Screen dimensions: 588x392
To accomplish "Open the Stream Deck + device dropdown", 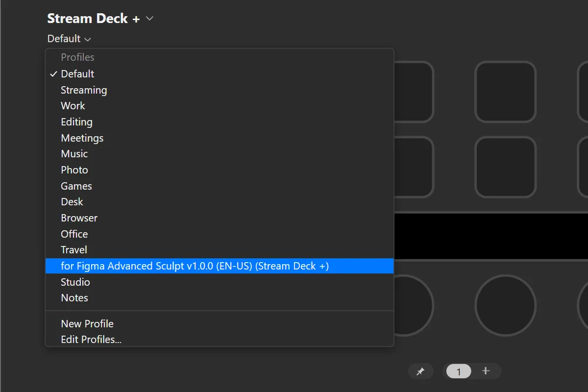I will click(100, 19).
